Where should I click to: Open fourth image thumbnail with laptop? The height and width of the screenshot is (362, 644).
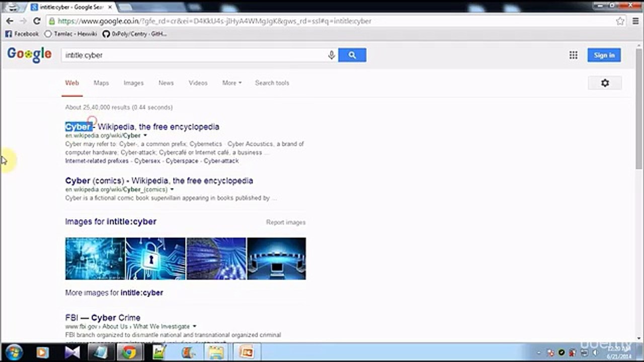(276, 258)
